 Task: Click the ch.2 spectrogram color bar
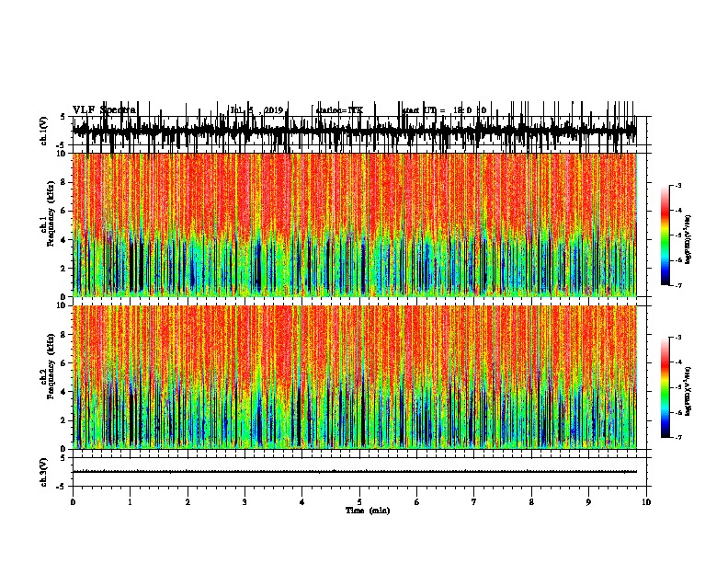pyautogui.click(x=665, y=387)
